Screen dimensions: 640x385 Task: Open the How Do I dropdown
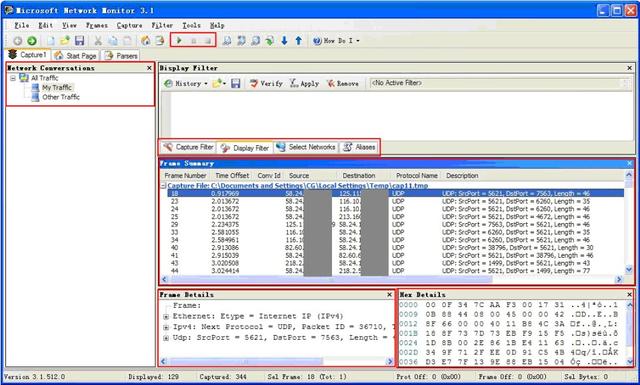336,41
